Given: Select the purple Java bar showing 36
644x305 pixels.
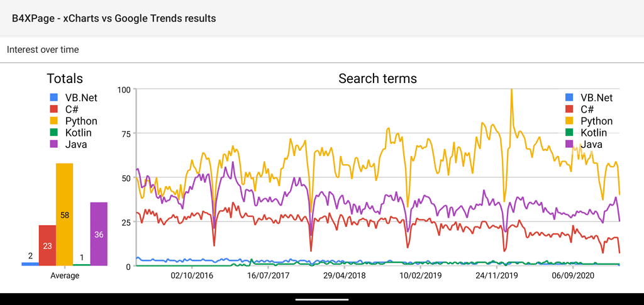Looking at the screenshot, I should (x=99, y=234).
